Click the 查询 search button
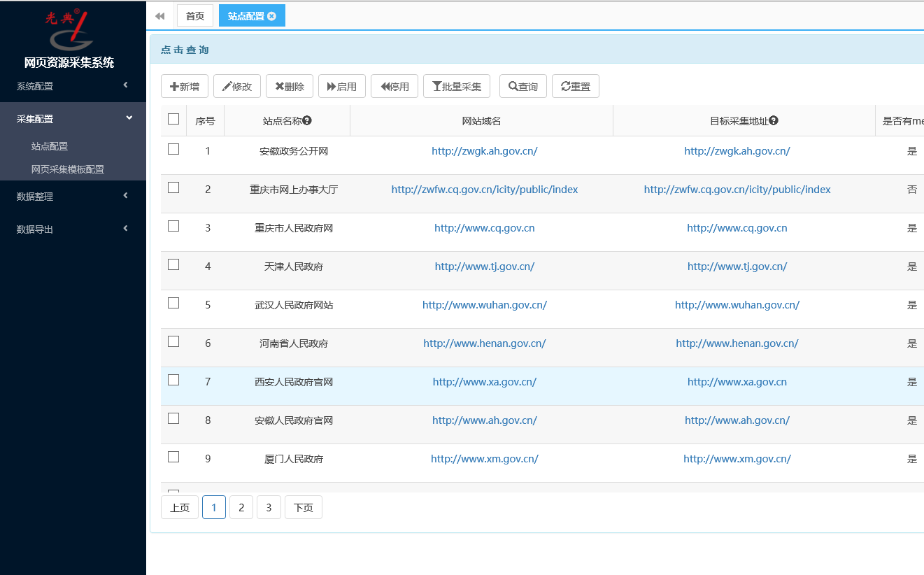This screenshot has width=924, height=575. tap(523, 86)
